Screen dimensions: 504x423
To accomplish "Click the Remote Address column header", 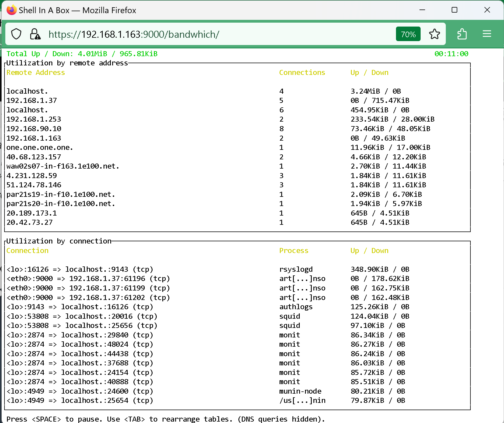I will click(36, 72).
